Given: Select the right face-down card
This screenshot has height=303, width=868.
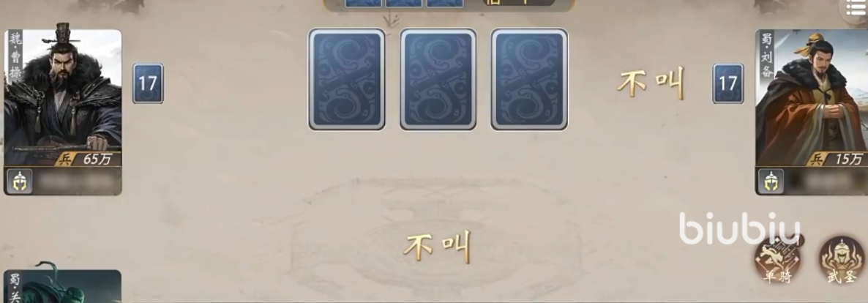Looking at the screenshot, I should click(x=529, y=79).
